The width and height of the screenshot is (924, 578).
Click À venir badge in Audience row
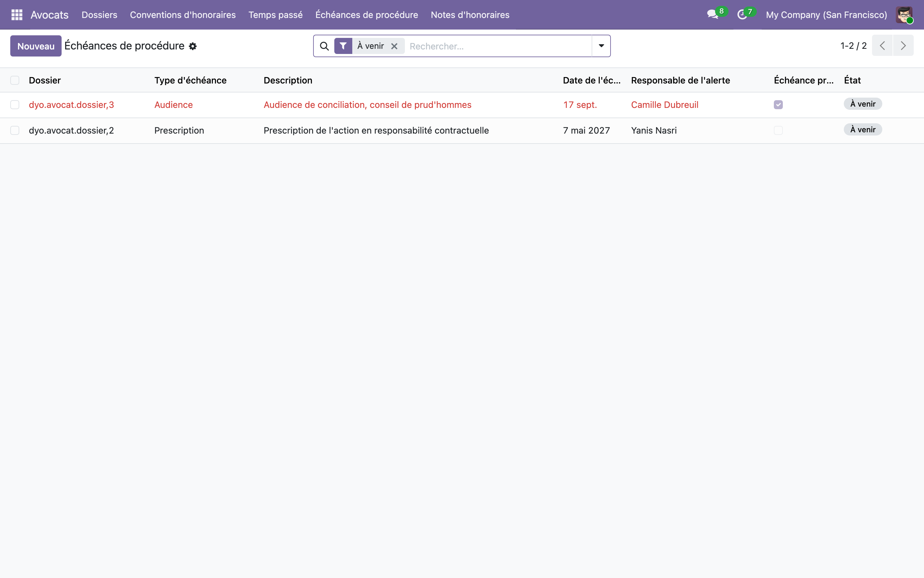coord(862,104)
